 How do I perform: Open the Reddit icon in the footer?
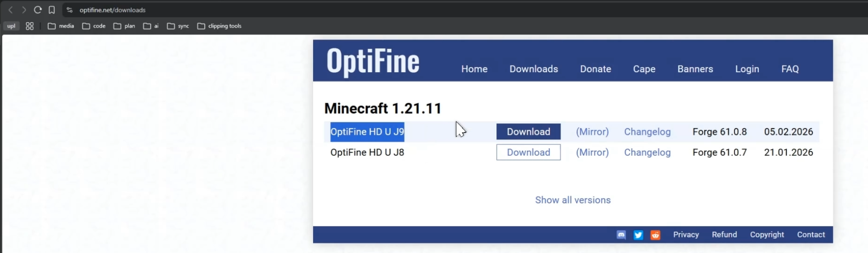(x=656, y=235)
